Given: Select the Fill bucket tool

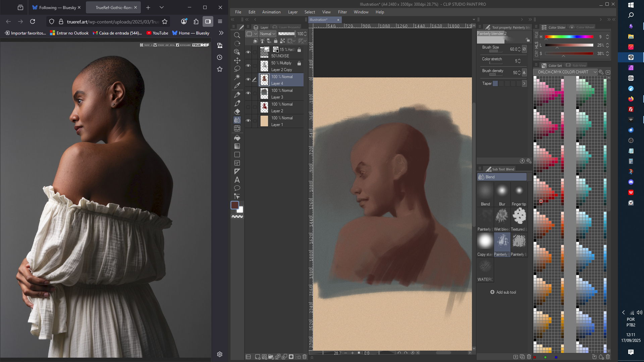Looking at the screenshot, I should point(237,138).
